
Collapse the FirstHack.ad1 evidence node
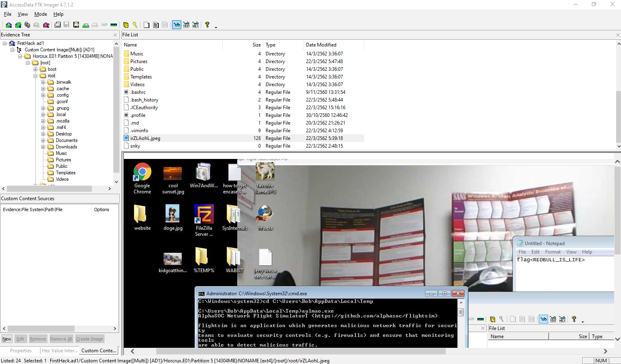click(x=5, y=43)
